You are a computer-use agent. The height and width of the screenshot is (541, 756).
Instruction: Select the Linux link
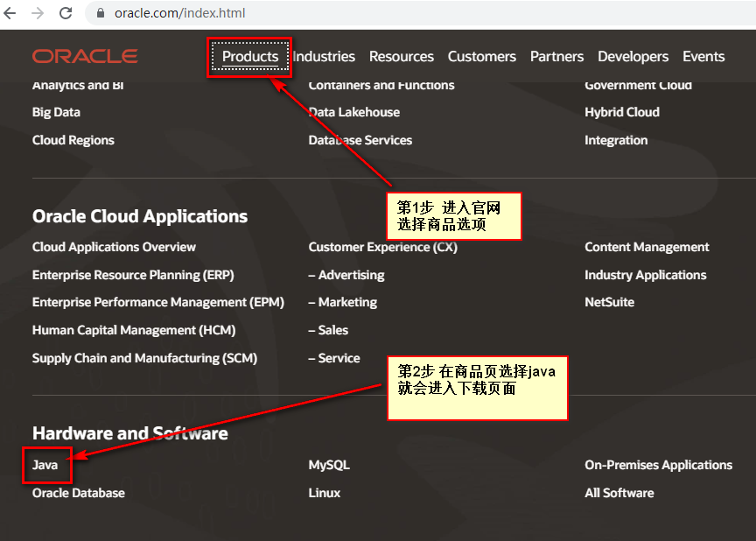(325, 493)
